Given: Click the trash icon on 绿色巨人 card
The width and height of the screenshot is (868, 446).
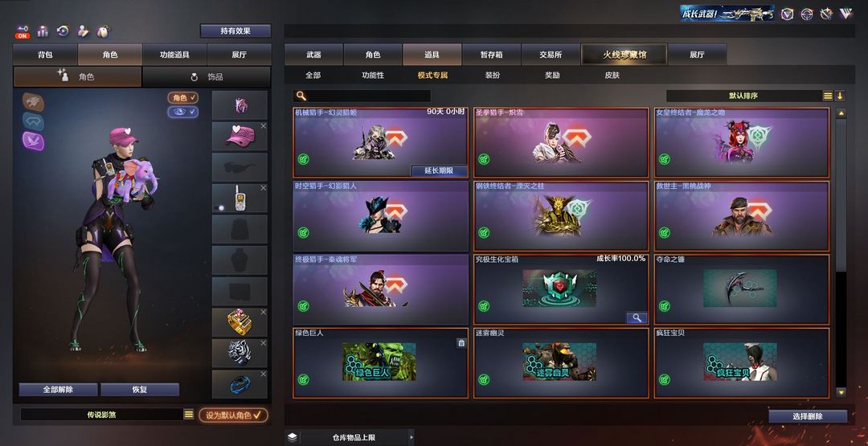Looking at the screenshot, I should coord(461,342).
